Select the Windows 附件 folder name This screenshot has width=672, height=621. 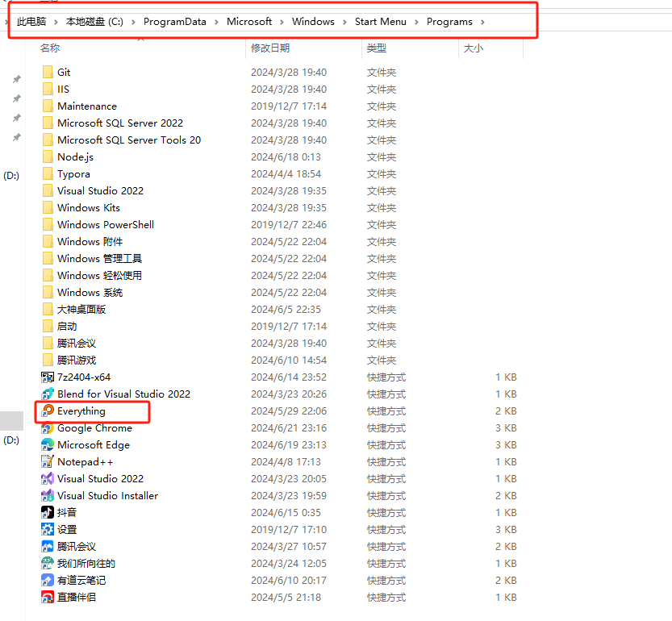[90, 242]
